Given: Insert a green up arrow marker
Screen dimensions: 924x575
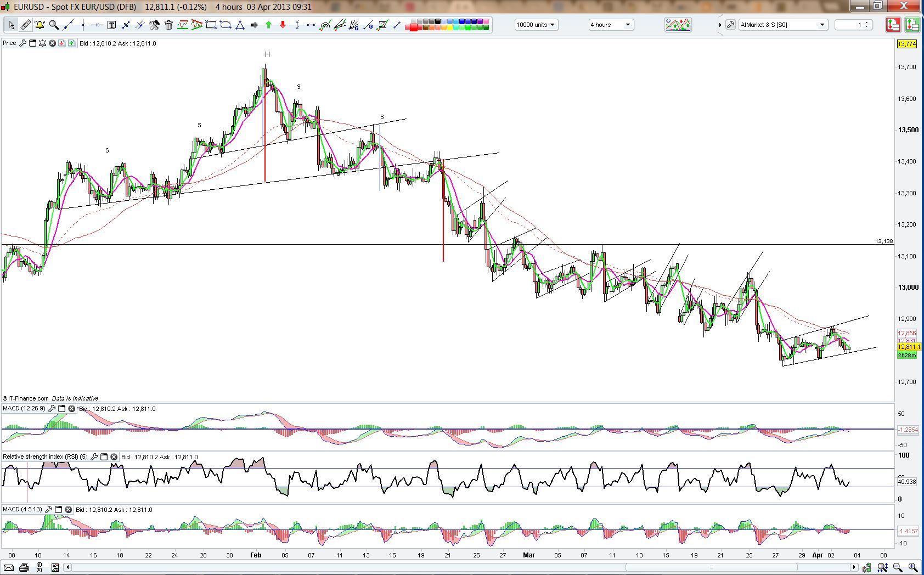Looking at the screenshot, I should pos(268,25).
